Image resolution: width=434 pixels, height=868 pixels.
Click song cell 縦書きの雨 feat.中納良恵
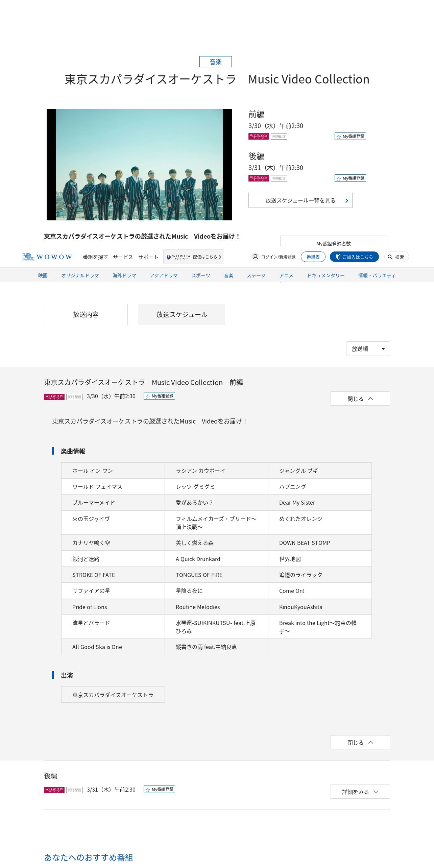coord(216,647)
